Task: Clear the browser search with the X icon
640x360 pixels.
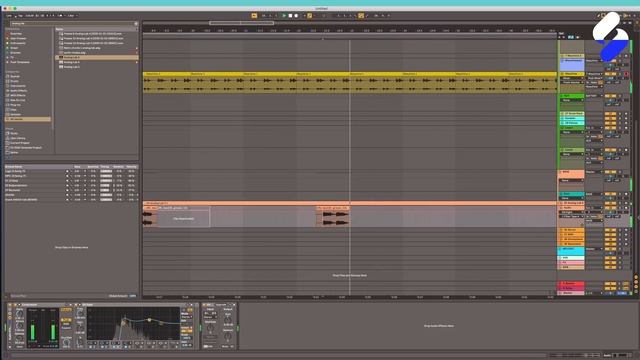Action: (136, 24)
